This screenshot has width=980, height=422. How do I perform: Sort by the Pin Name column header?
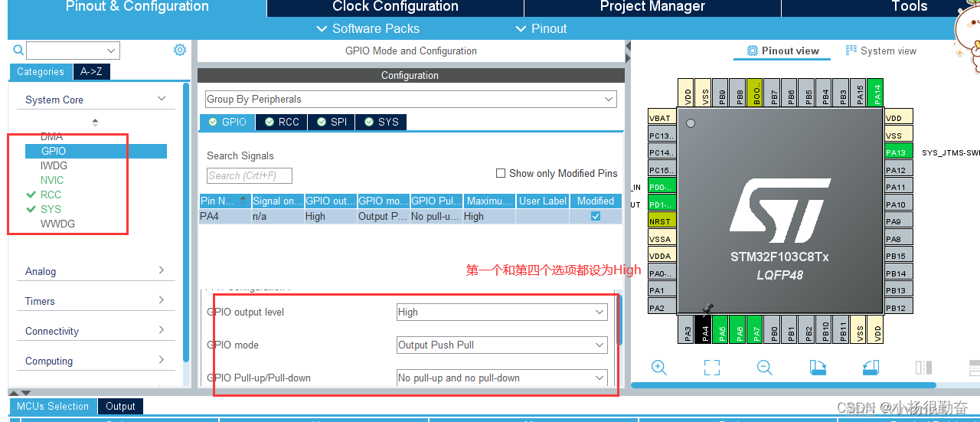224,201
